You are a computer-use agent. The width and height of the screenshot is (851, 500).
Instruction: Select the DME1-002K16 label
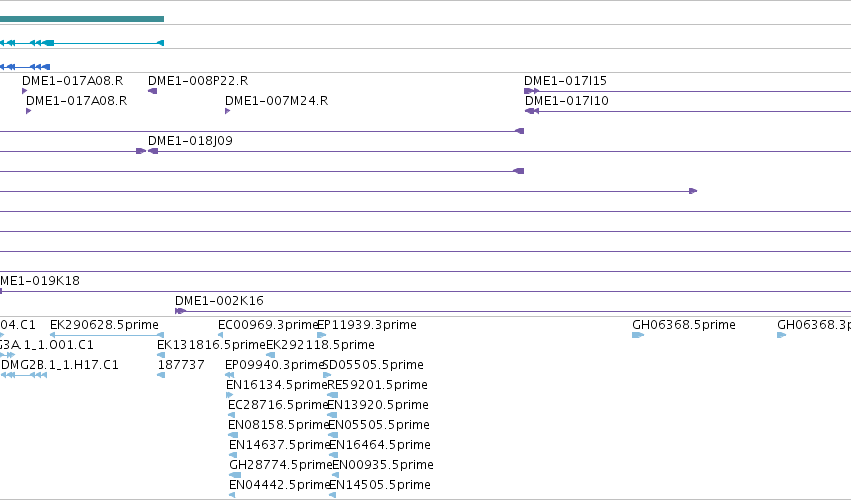click(219, 301)
